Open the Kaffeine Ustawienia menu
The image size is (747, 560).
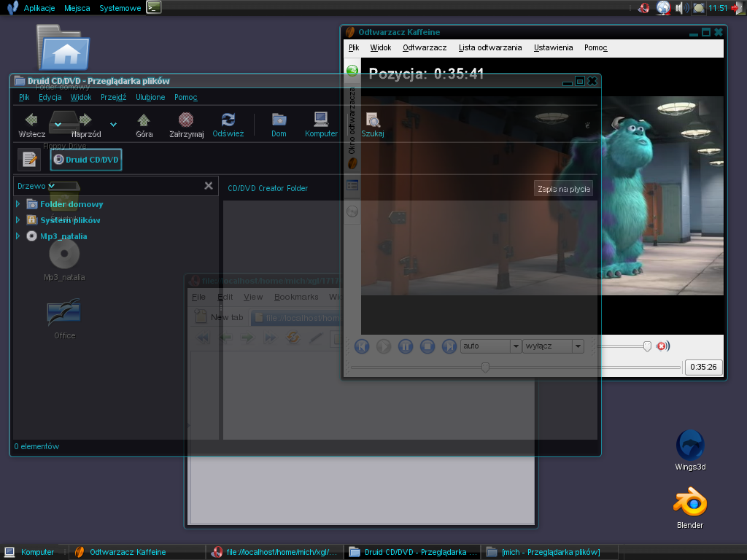pyautogui.click(x=553, y=47)
